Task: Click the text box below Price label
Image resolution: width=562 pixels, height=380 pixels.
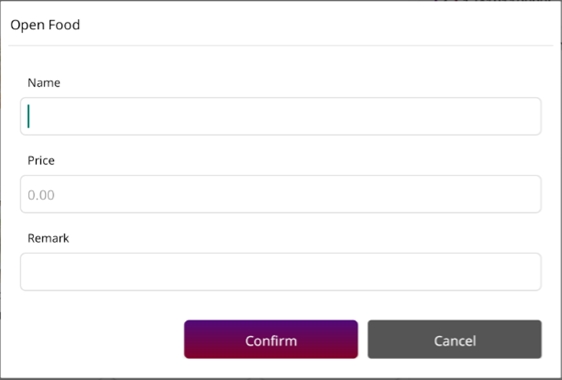Action: tap(281, 194)
